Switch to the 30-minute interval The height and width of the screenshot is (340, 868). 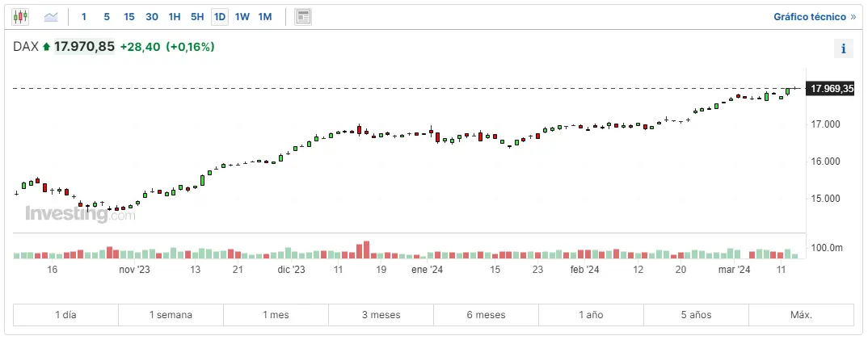point(152,16)
